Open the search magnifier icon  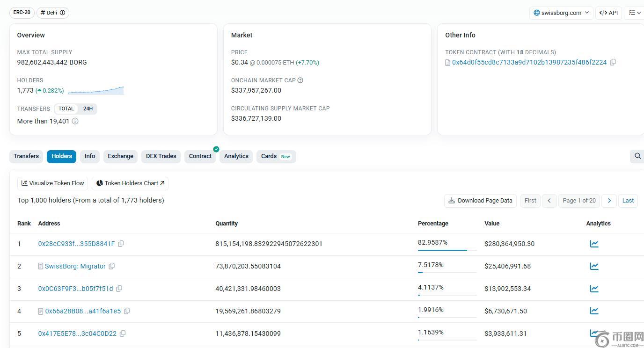click(637, 156)
